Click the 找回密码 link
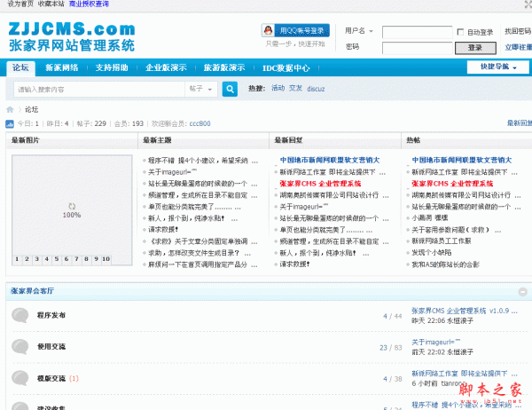The image size is (532, 410). pos(518,31)
